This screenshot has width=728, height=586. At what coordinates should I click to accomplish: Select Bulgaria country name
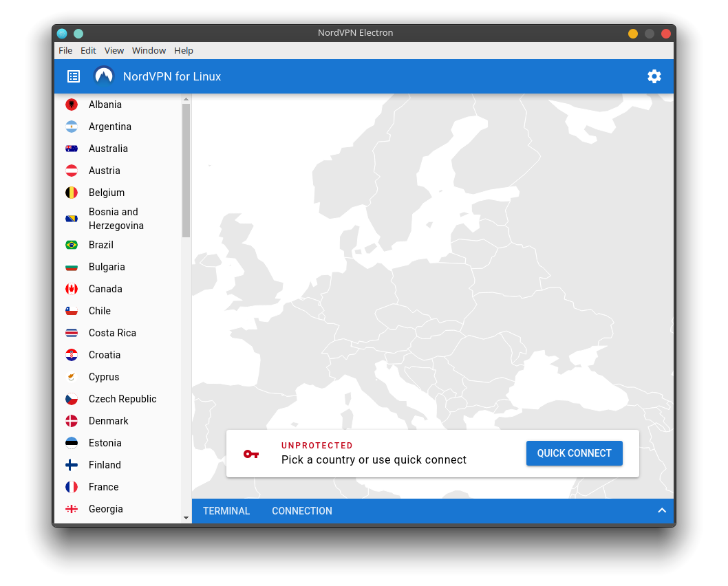point(107,267)
